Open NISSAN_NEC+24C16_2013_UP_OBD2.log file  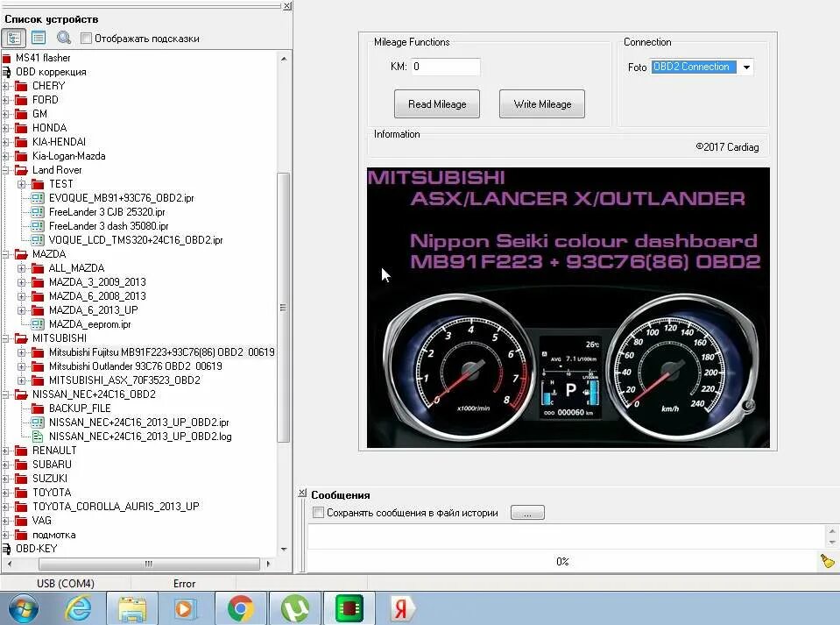140,437
